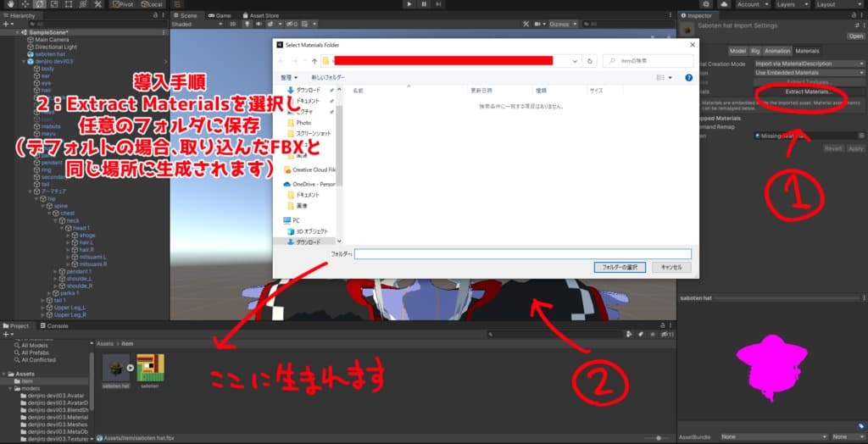This screenshot has height=444, width=868.
Task: Click the Revert button in Inspector
Action: coord(834,148)
